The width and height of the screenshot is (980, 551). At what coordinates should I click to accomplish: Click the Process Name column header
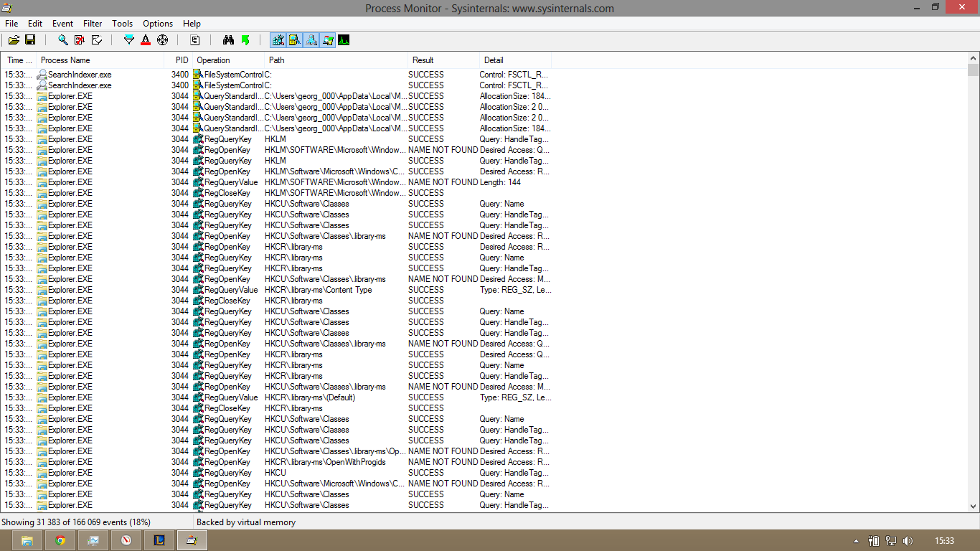100,60
